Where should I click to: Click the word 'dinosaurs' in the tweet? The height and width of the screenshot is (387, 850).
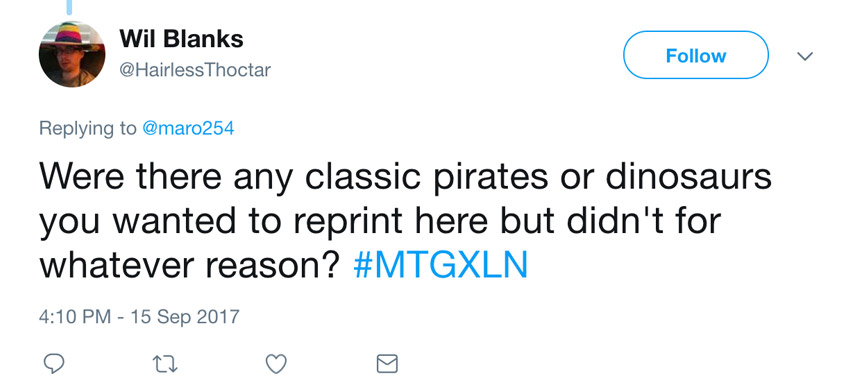click(688, 177)
